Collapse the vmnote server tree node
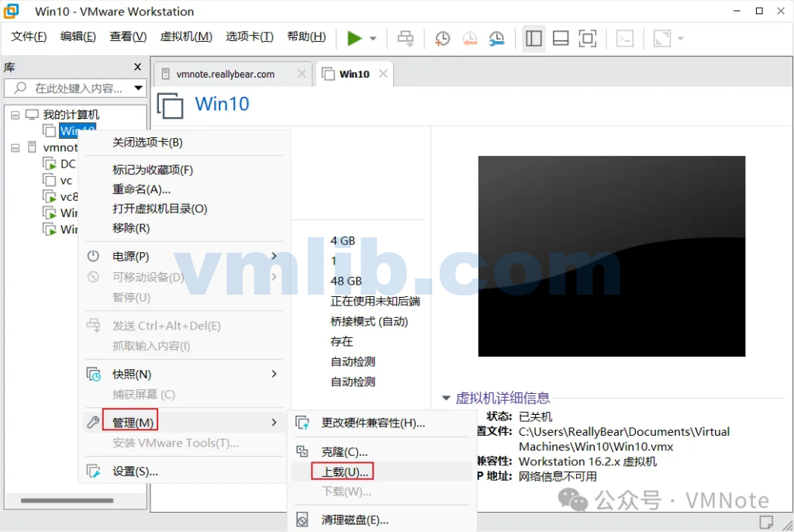This screenshot has height=532, width=794. [x=16, y=148]
